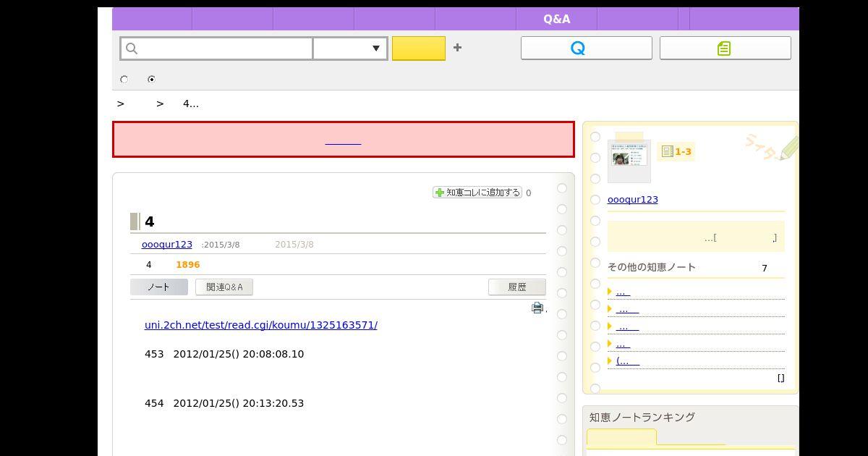Screen dimensions: 868x456
Task: Open oooqur123 author link beside date 2015/3/8
Action: click(x=167, y=245)
